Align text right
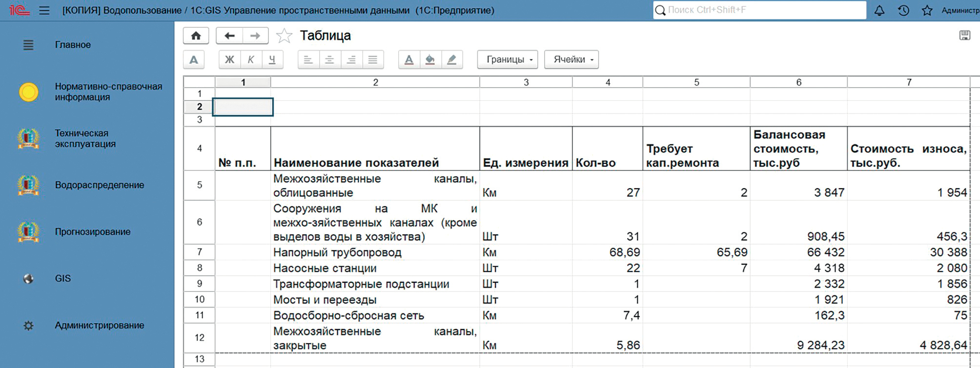 click(351, 59)
